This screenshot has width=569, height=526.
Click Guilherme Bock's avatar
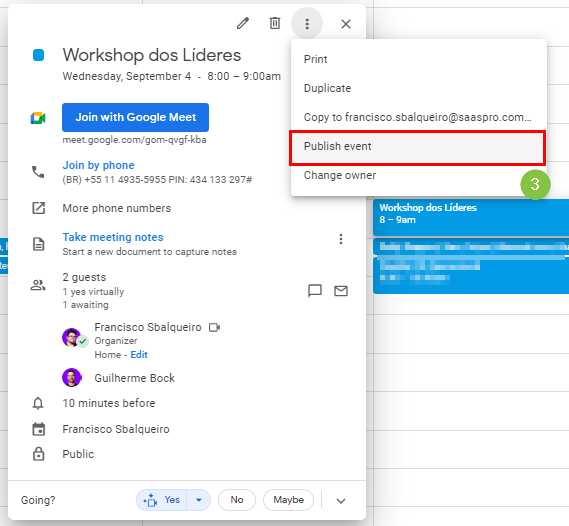pyautogui.click(x=72, y=378)
